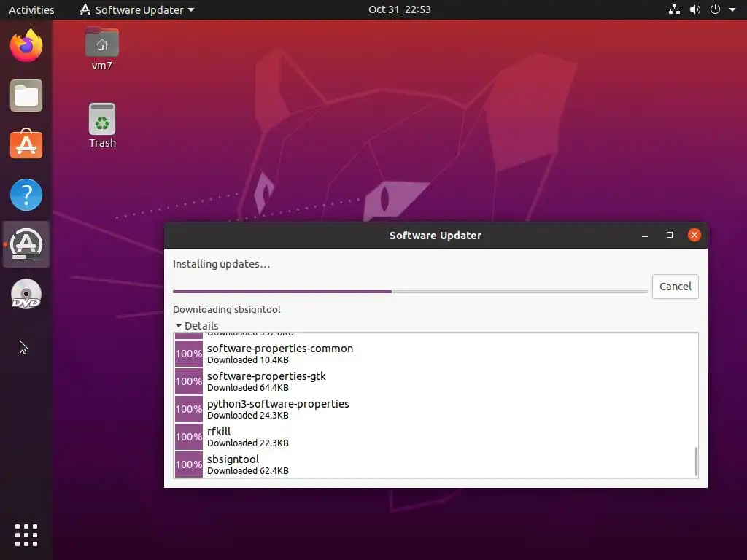Select the software-properties-common row
747x560 pixels.
[436, 354]
